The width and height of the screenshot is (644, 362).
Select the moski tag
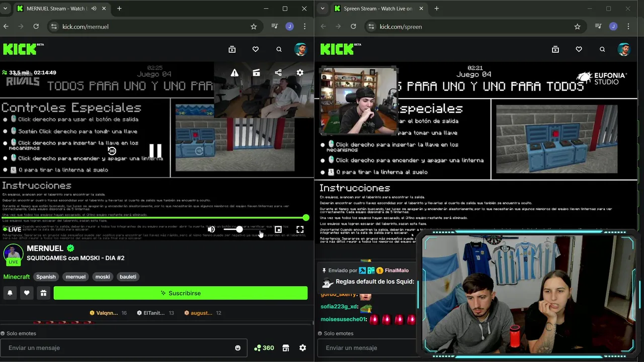click(x=103, y=277)
